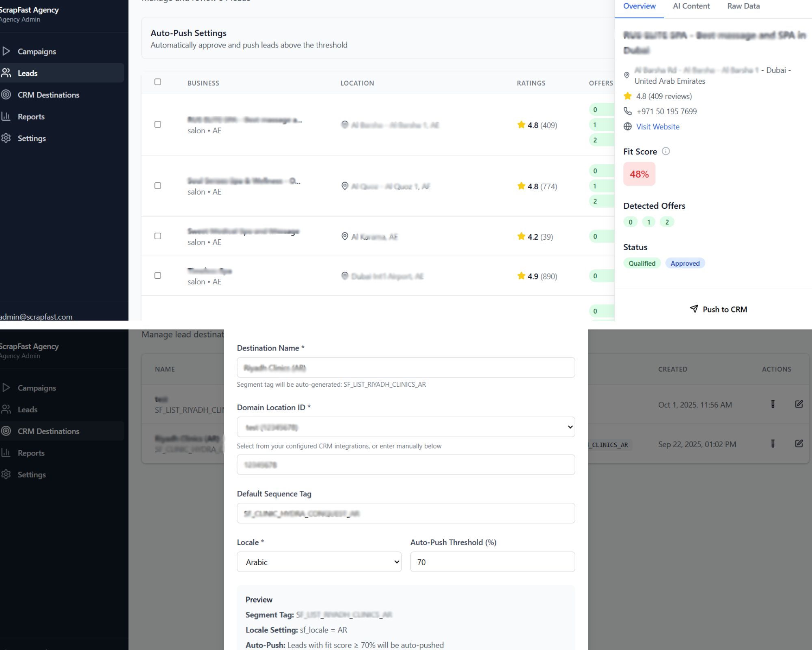Image resolution: width=812 pixels, height=650 pixels.
Task: Click the phone icon beside +971 number
Action: tap(628, 111)
